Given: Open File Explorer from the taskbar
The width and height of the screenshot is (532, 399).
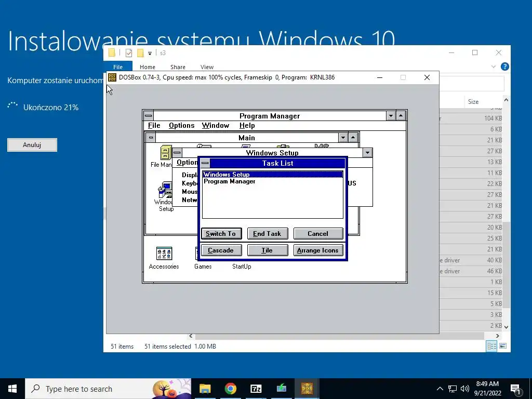Looking at the screenshot, I should tap(205, 389).
